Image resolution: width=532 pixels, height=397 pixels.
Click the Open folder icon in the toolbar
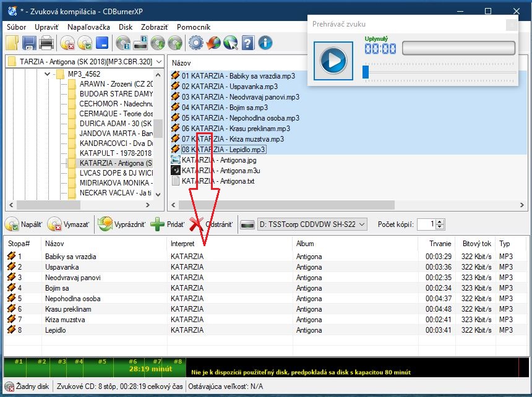[12, 43]
